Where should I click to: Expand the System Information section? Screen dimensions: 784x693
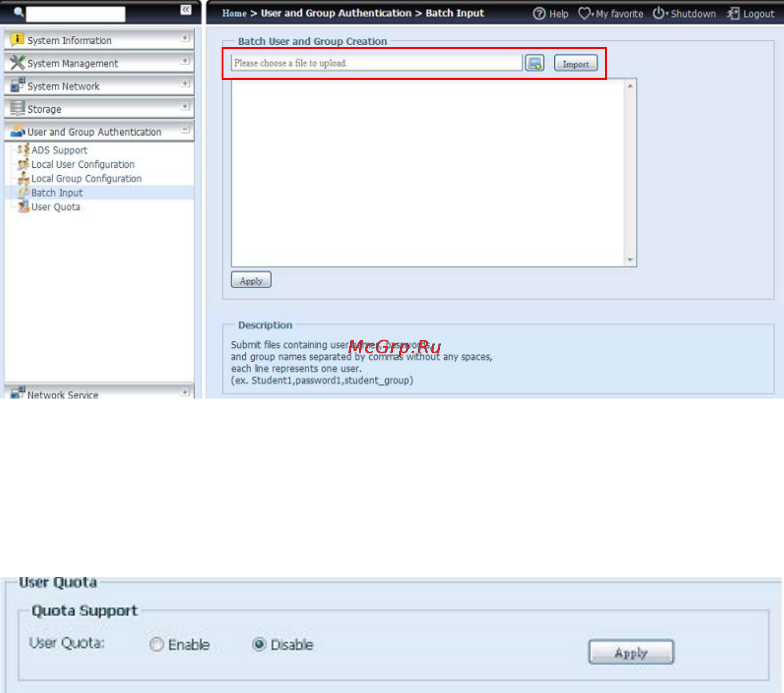186,38
